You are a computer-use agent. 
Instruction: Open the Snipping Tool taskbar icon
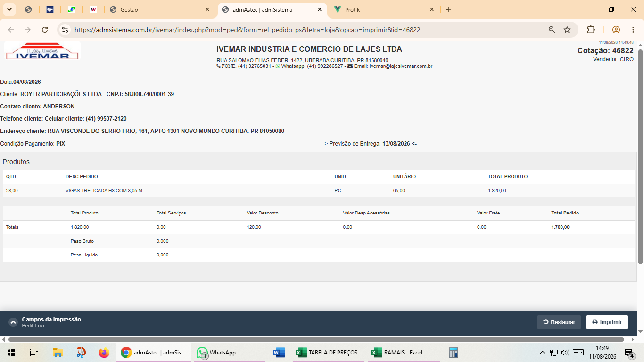pos(81,352)
